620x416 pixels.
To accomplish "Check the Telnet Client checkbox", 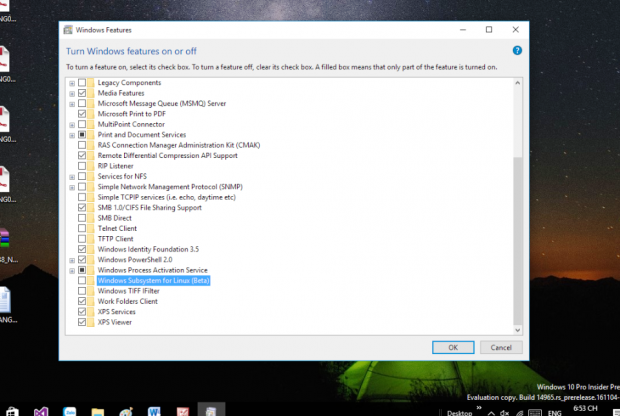I will click(82, 228).
